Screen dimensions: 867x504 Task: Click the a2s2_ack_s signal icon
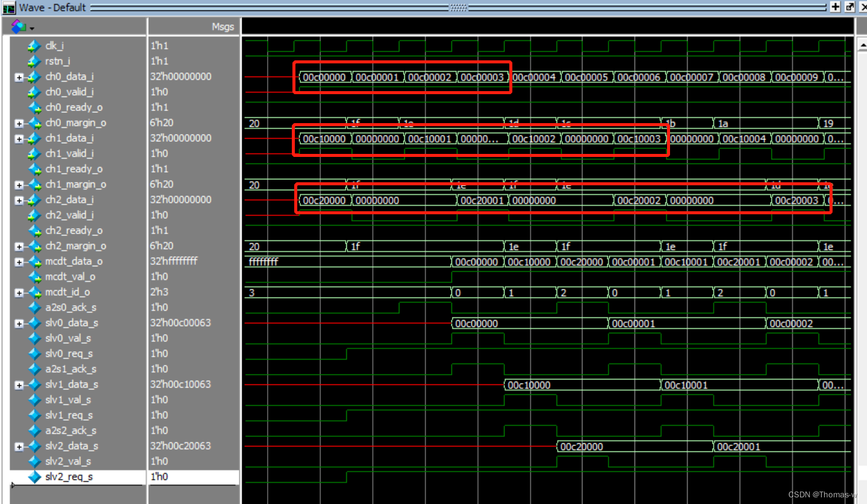coord(34,430)
